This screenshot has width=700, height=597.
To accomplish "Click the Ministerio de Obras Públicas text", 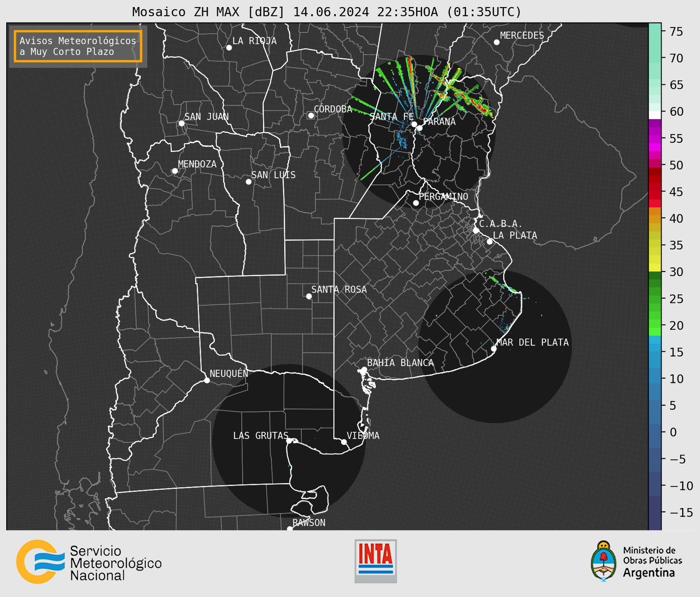I will [652, 555].
